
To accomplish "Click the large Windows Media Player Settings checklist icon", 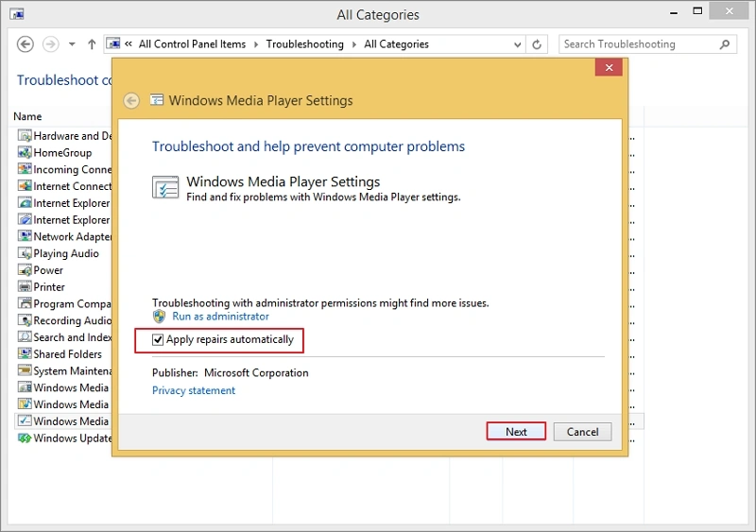I will click(x=165, y=188).
